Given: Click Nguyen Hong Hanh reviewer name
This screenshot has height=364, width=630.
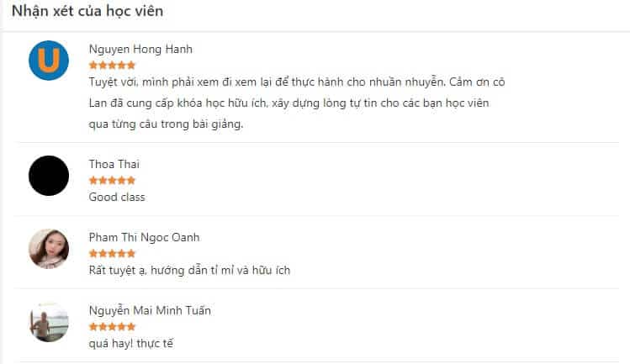Looking at the screenshot, I should [x=140, y=49].
